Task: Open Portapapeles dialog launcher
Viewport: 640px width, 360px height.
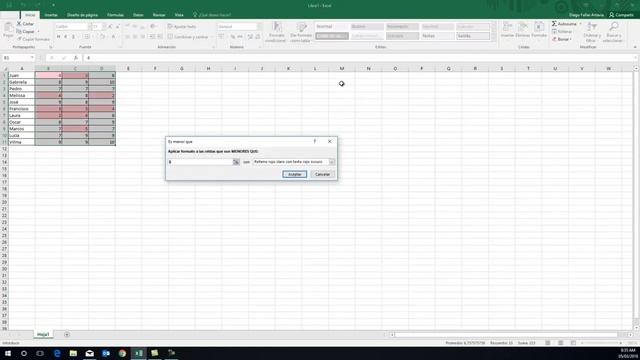Action: click(51, 47)
